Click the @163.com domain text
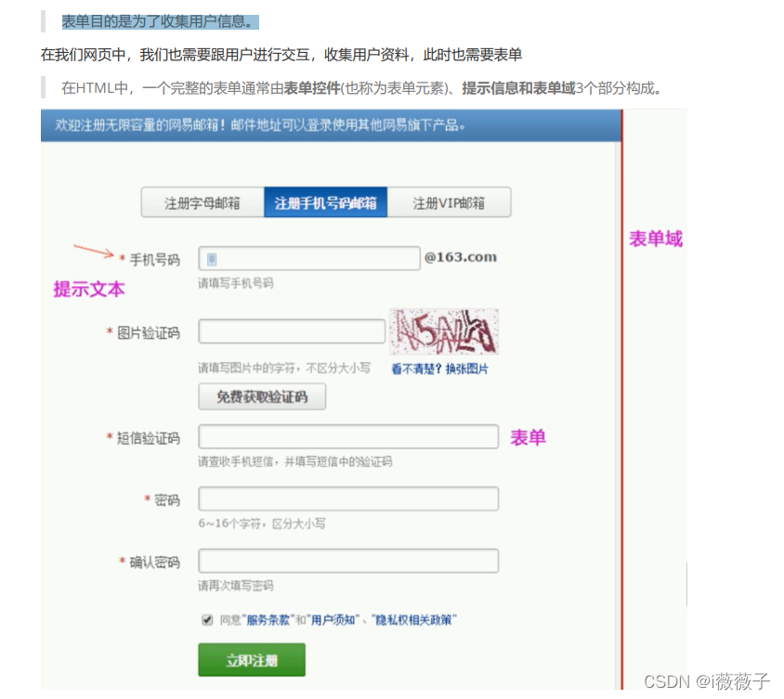Image resolution: width=784 pixels, height=699 pixels. click(461, 257)
